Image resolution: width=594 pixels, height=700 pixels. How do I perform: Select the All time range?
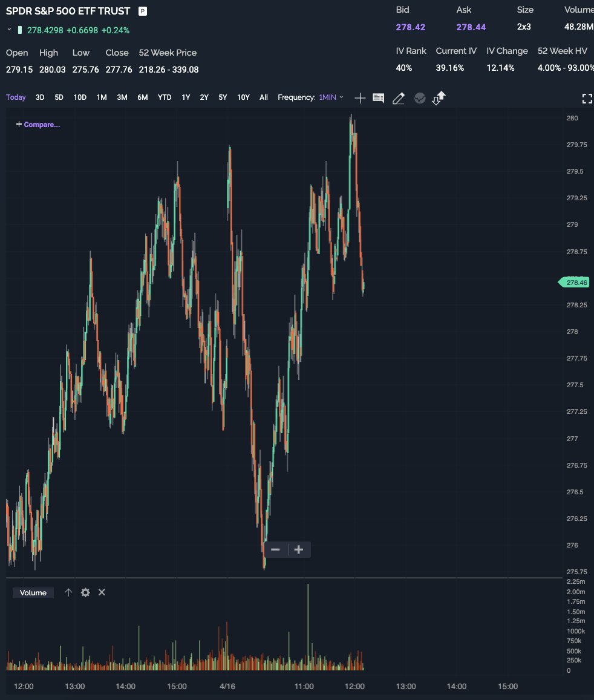click(264, 97)
